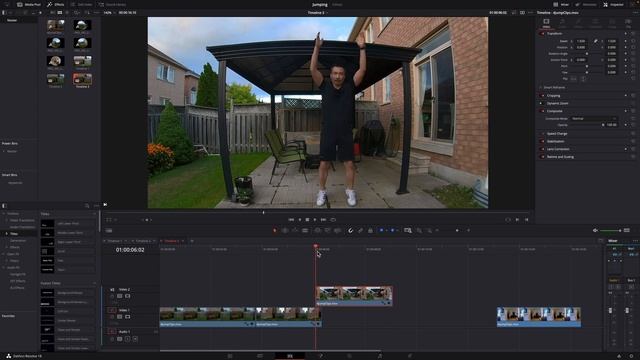Expand the Stabilization section
Viewport: 640px width, 360px height.
tap(555, 141)
